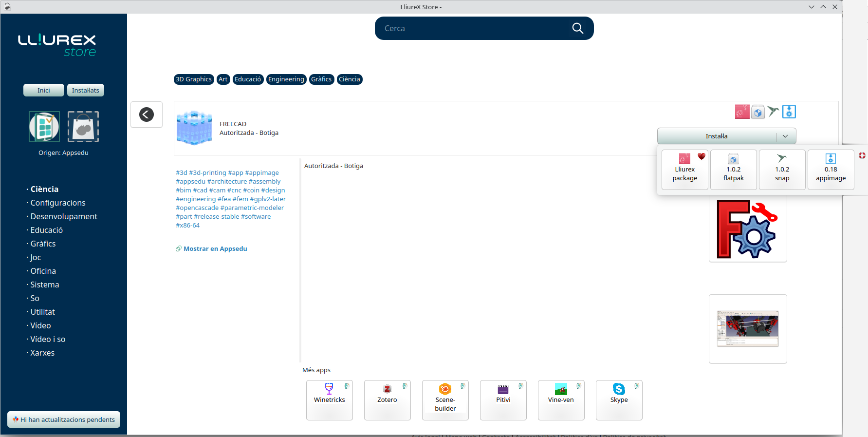Click the shopping bag store icon
The width and height of the screenshot is (868, 437).
83,127
